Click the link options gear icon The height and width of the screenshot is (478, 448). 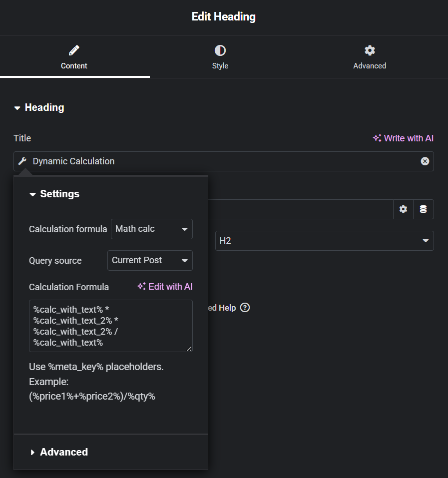[x=403, y=209]
